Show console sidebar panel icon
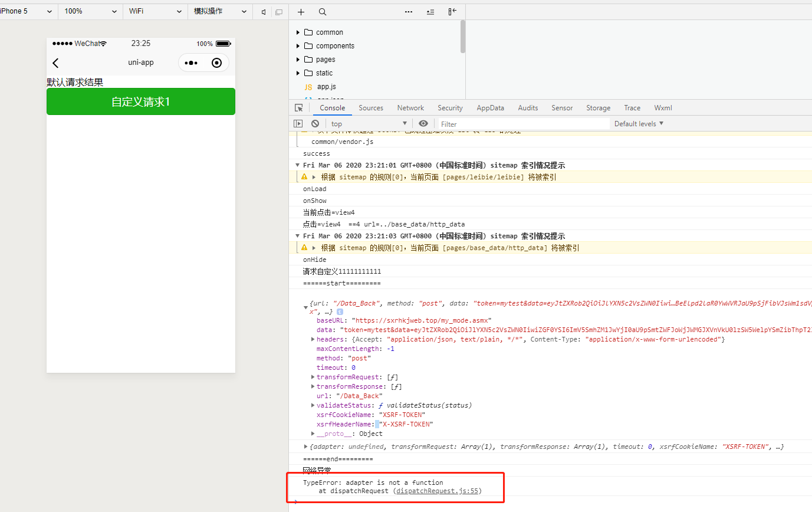812x512 pixels. [x=298, y=124]
